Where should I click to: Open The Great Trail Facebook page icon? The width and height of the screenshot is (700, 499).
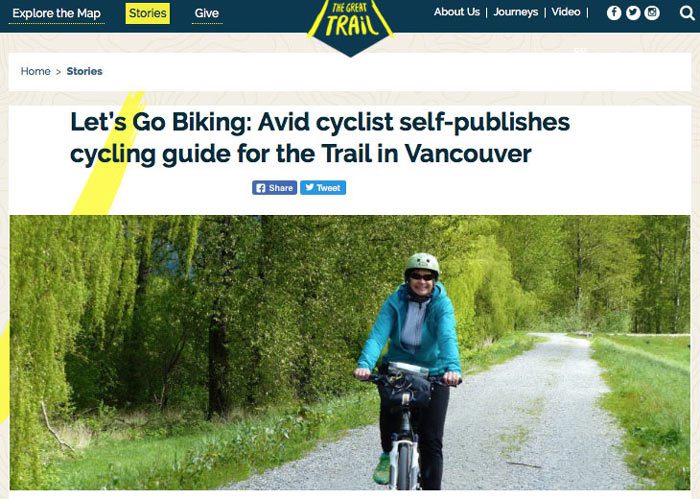point(614,13)
